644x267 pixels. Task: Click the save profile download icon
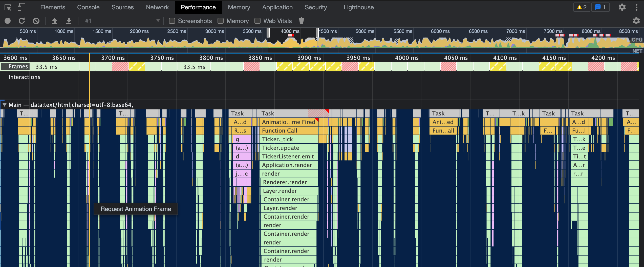[69, 21]
